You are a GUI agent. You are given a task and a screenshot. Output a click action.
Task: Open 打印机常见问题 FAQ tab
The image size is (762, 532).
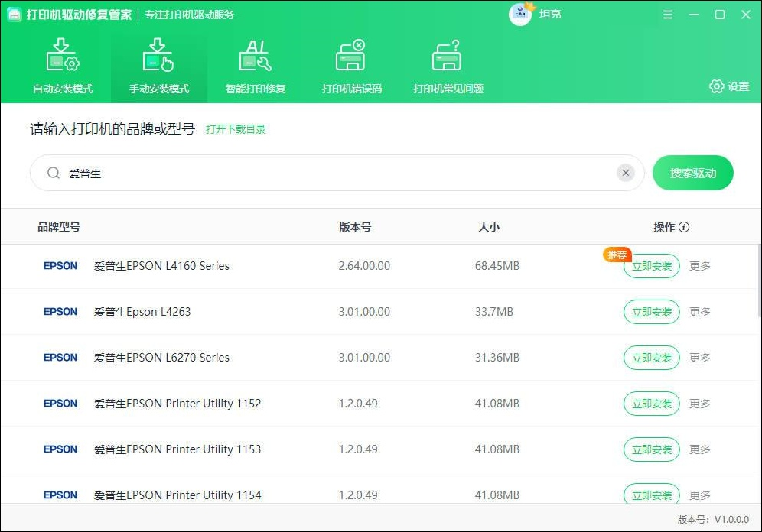point(448,66)
